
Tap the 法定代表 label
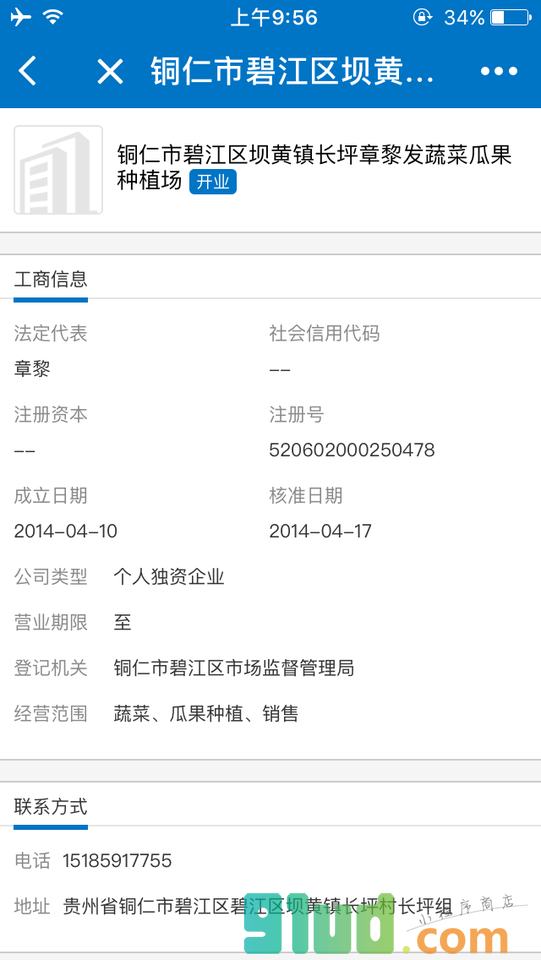(x=51, y=333)
